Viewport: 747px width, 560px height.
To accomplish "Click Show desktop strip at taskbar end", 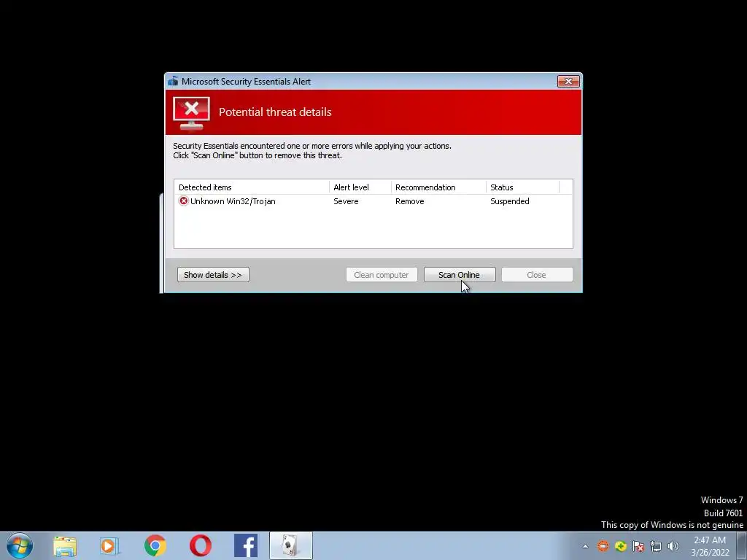I will tap(742, 545).
